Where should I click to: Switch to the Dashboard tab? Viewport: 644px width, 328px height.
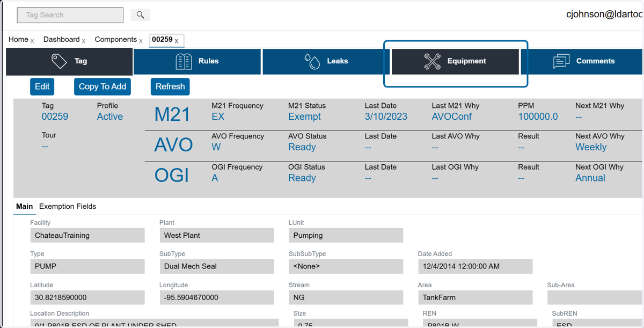[61, 39]
